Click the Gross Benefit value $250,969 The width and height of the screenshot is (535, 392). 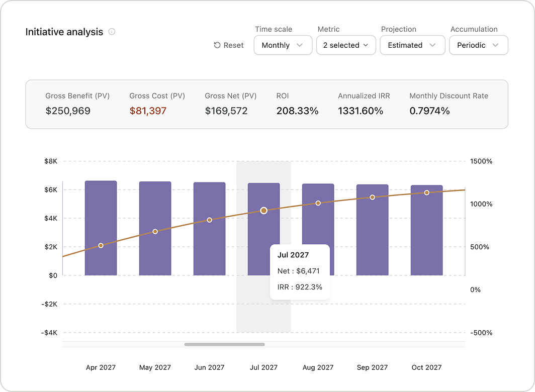pos(68,111)
